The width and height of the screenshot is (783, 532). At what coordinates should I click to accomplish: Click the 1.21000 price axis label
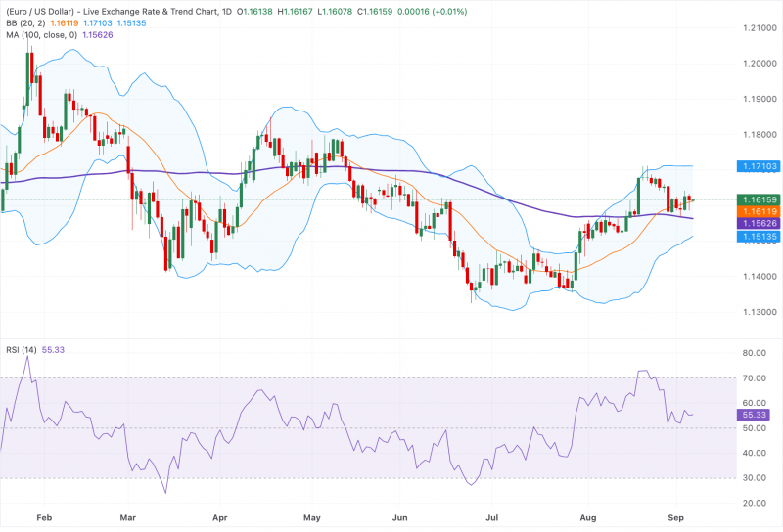point(760,28)
